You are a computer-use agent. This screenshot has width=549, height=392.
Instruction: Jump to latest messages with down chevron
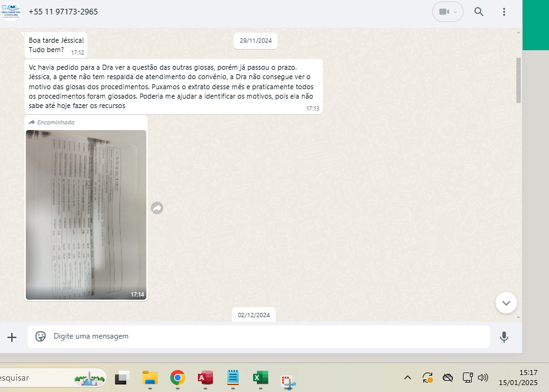coord(506,303)
